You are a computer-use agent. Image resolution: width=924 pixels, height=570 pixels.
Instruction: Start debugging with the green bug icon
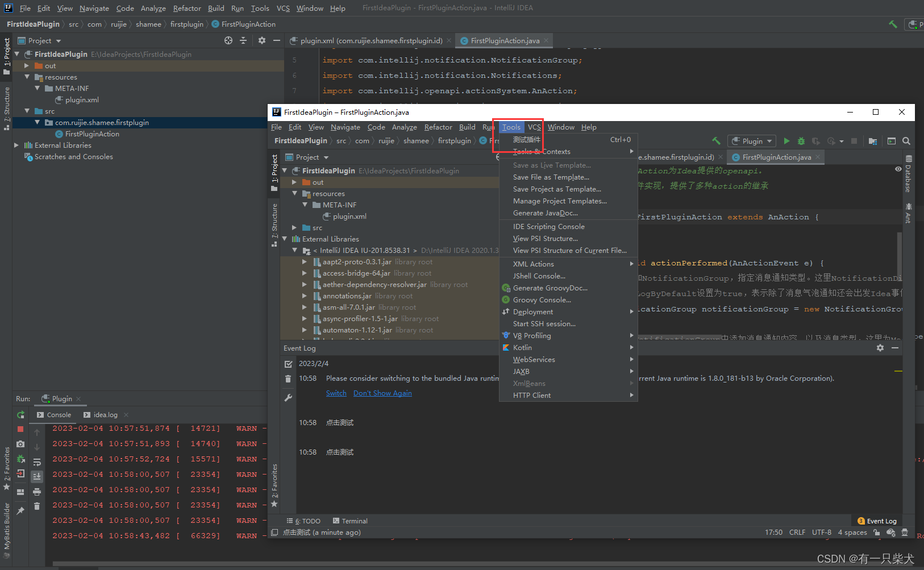tap(801, 141)
